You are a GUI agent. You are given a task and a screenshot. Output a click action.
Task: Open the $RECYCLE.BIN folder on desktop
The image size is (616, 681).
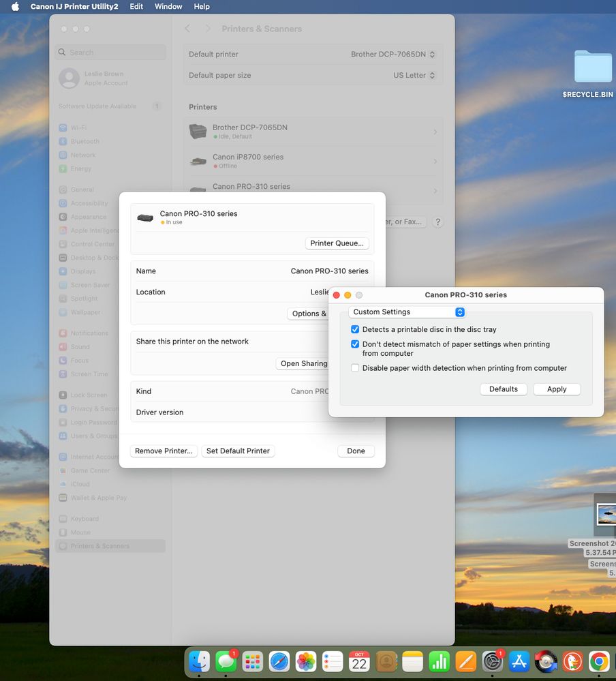pyautogui.click(x=593, y=67)
